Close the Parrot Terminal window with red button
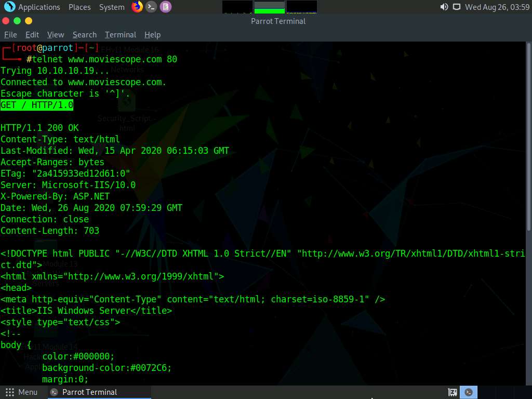 click(x=6, y=21)
